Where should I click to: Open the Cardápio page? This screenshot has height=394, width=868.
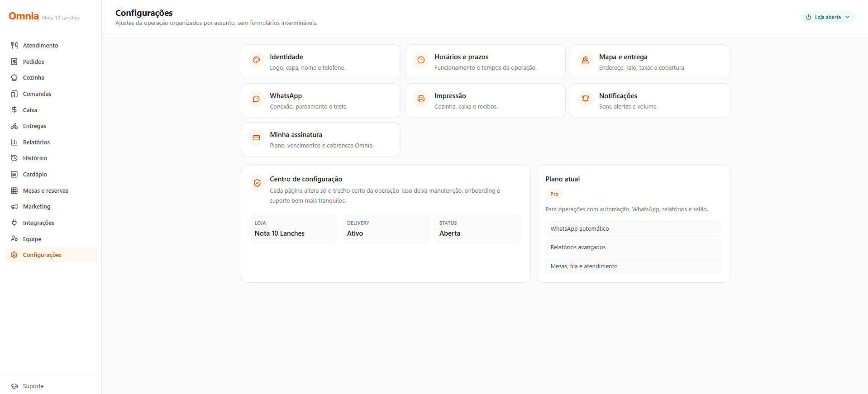[51, 174]
